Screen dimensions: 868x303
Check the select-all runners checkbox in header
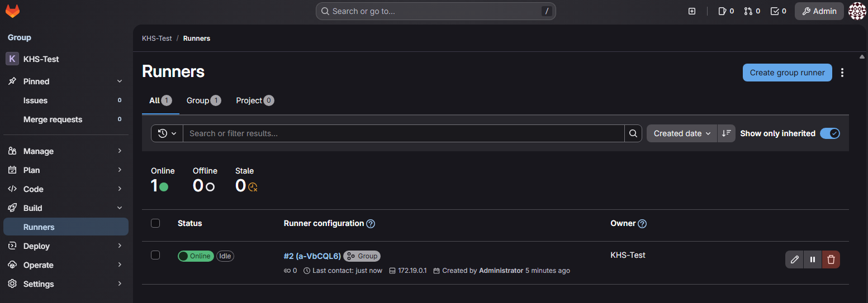[x=155, y=223]
